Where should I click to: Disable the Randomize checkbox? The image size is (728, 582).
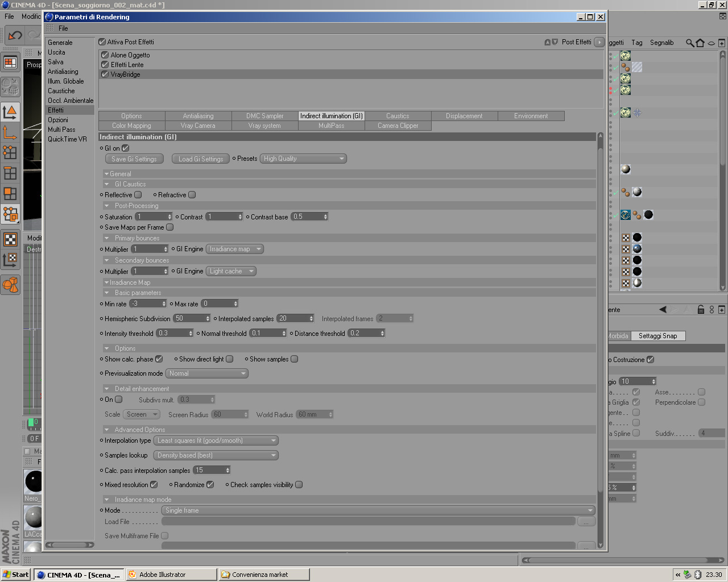coord(210,485)
